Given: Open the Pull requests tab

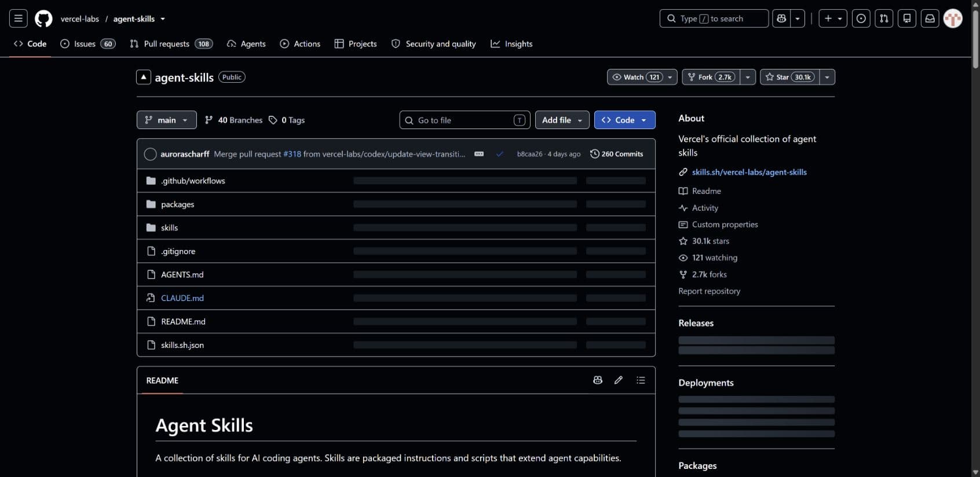Looking at the screenshot, I should point(171,44).
